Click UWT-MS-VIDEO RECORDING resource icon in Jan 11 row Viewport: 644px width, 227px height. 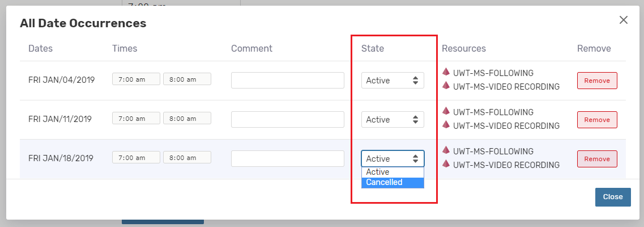pyautogui.click(x=446, y=125)
